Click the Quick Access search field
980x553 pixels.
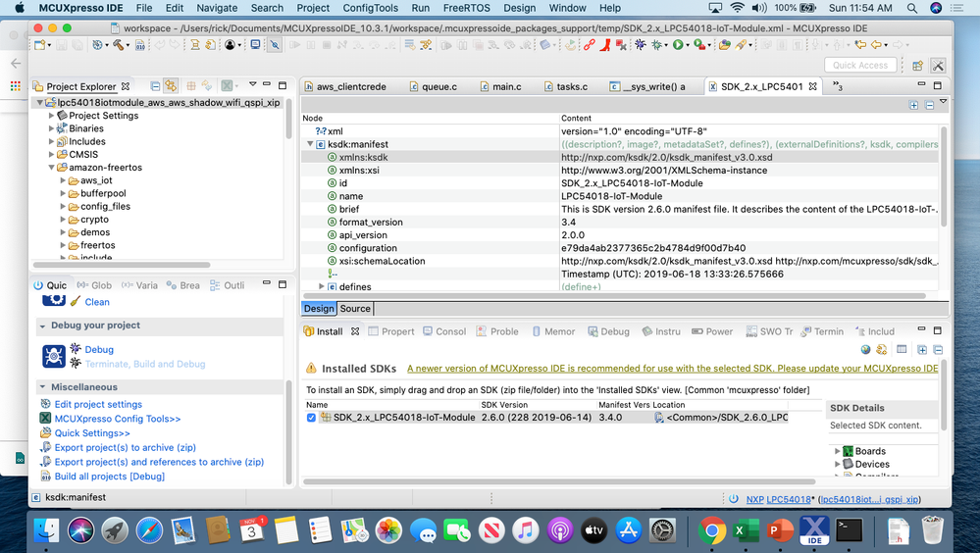pyautogui.click(x=860, y=65)
